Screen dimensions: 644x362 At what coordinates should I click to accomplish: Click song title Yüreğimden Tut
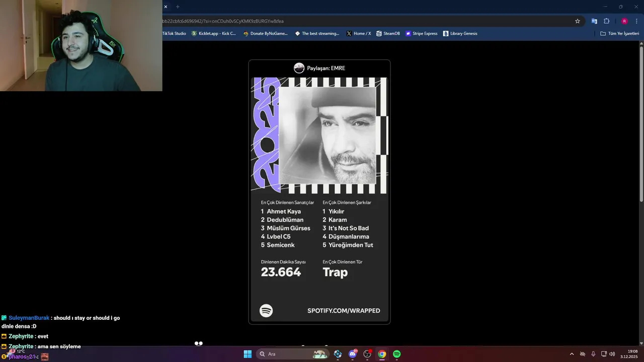pyautogui.click(x=351, y=245)
